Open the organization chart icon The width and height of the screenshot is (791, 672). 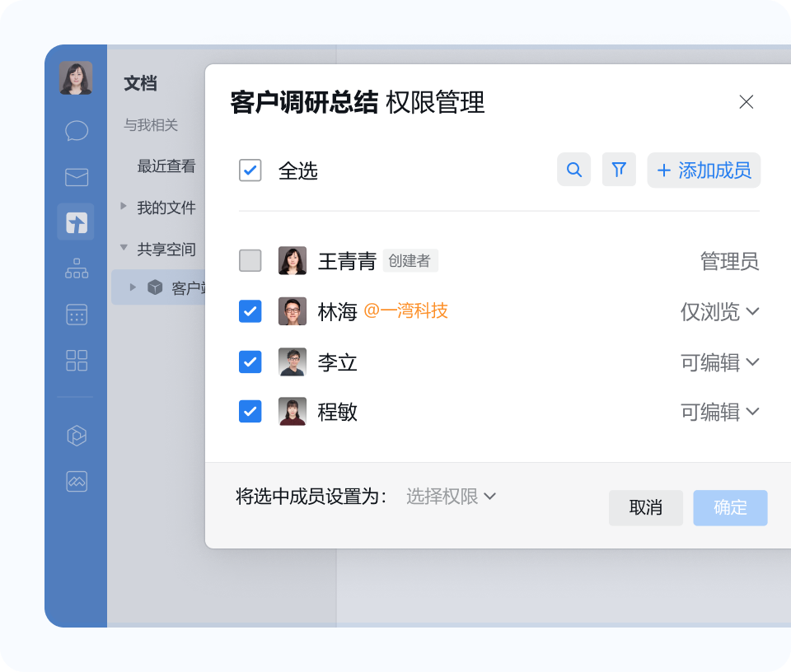[x=76, y=268]
